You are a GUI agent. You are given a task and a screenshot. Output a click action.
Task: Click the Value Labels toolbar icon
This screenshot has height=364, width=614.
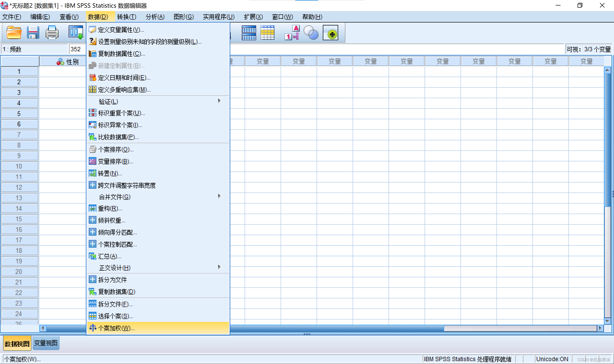point(292,33)
